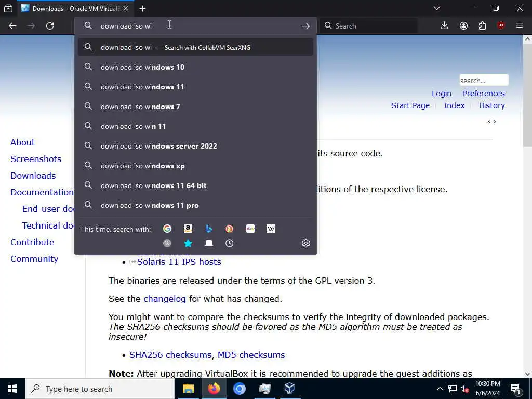Click the Go arrow in the address bar
Image resolution: width=532 pixels, height=399 pixels.
[x=305, y=26]
